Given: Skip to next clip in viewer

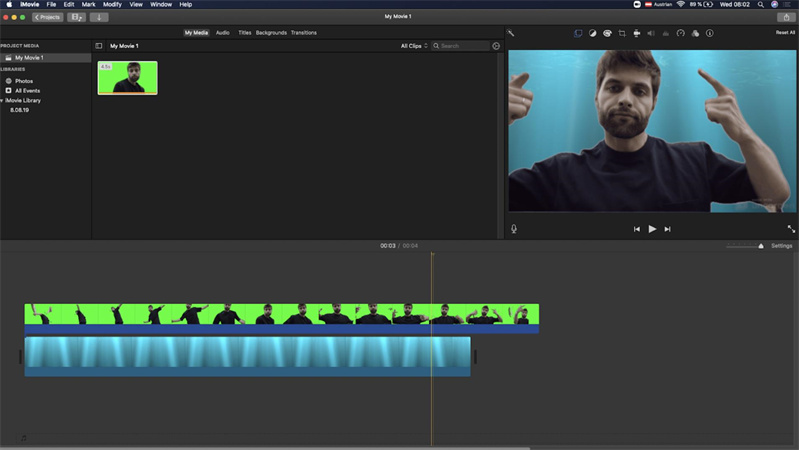Looking at the screenshot, I should (668, 229).
